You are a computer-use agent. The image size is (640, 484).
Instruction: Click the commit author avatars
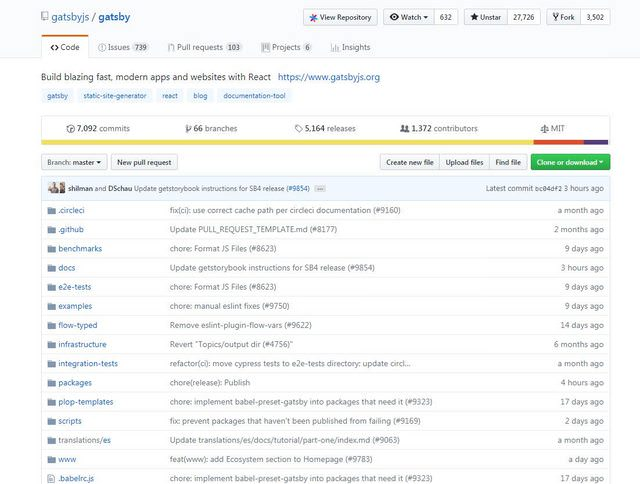(x=56, y=188)
